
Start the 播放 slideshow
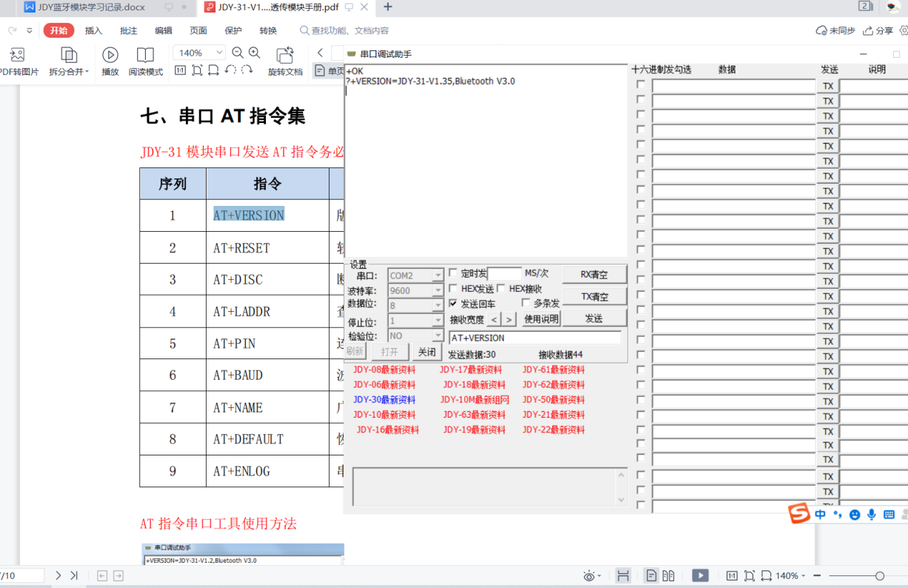click(110, 55)
